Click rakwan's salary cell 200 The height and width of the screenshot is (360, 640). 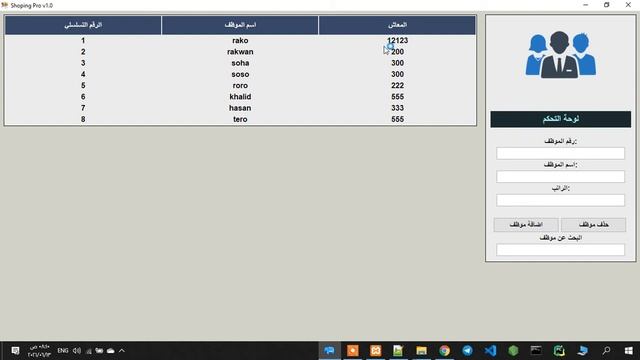click(x=397, y=52)
